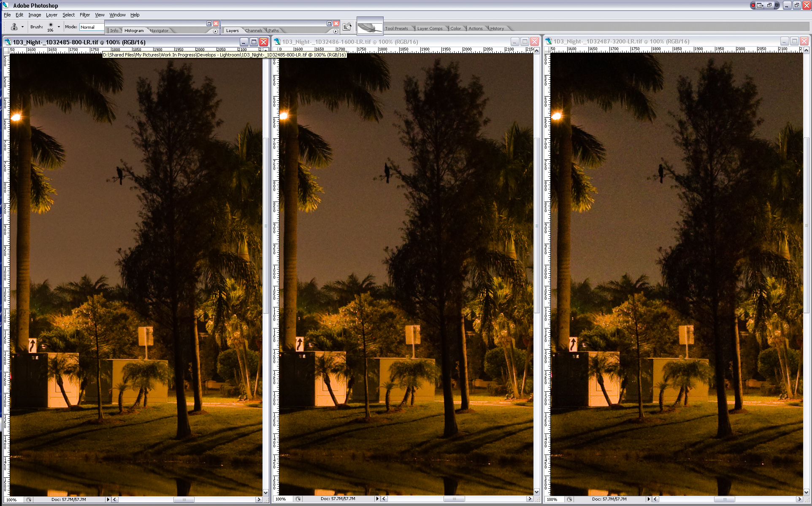812x506 pixels.
Task: Click Doc: 57.7M/57.7M in 800-LR.tif status bar
Action: pos(69,500)
